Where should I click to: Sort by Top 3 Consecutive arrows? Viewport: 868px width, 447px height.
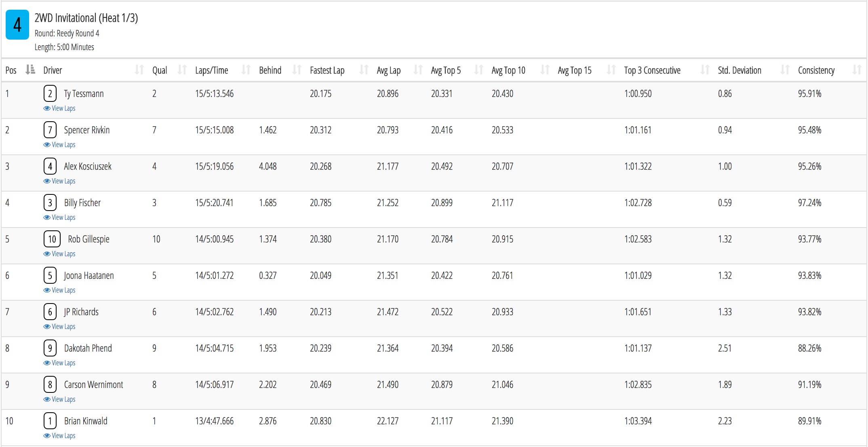click(x=705, y=70)
